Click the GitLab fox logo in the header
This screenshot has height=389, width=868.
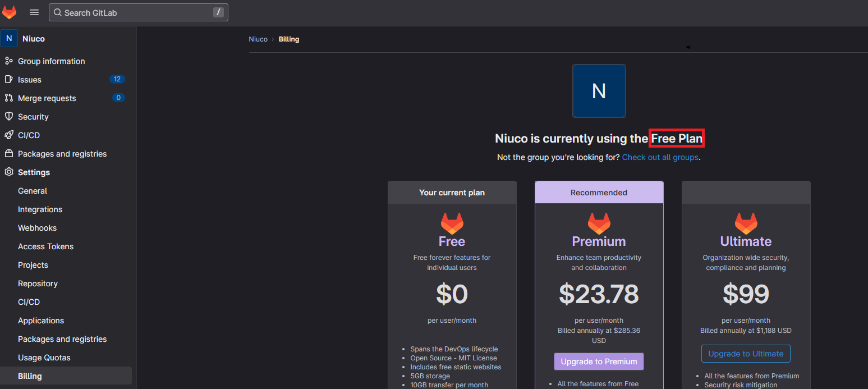[x=10, y=12]
